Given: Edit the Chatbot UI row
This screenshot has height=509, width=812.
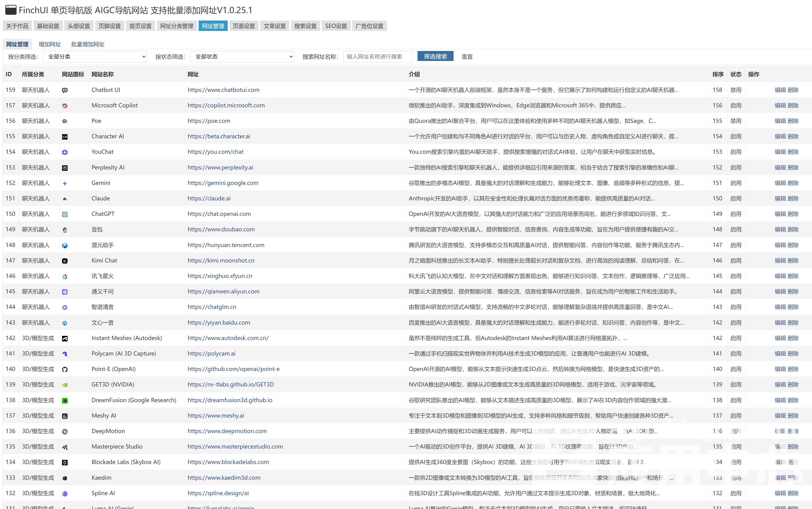Looking at the screenshot, I should point(780,90).
